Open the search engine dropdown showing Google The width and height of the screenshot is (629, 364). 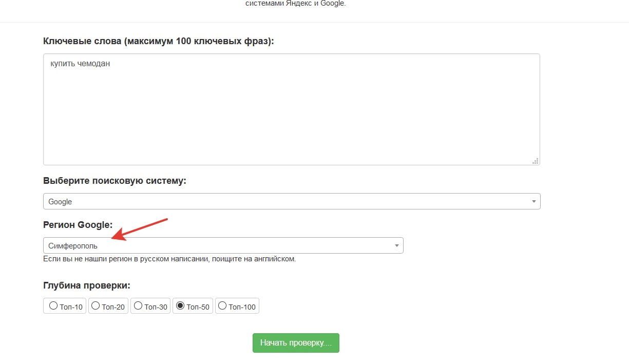pyautogui.click(x=292, y=201)
